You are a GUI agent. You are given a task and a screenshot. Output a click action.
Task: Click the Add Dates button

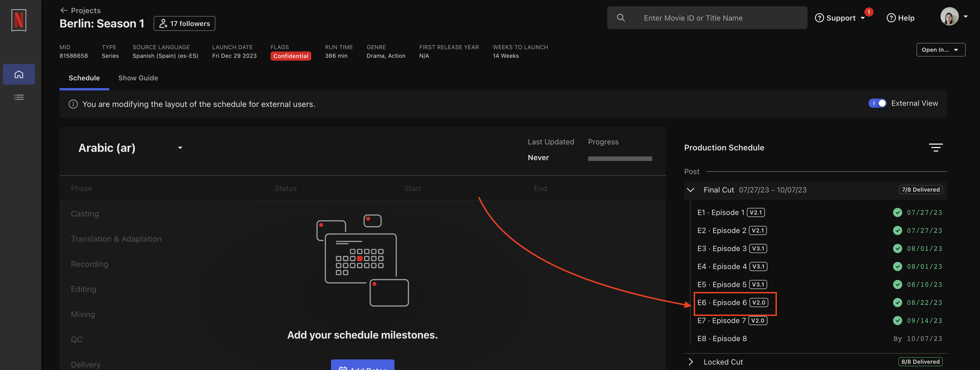tap(362, 365)
